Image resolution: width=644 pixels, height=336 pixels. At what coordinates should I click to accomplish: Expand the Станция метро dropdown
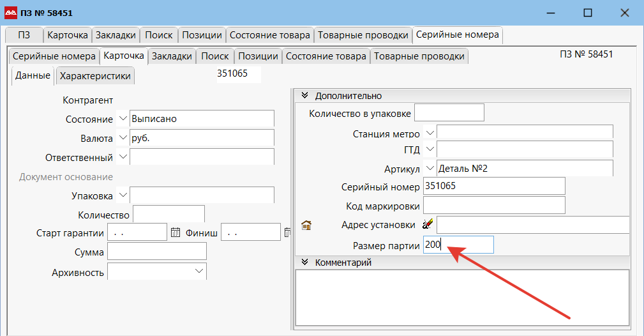pyautogui.click(x=430, y=133)
